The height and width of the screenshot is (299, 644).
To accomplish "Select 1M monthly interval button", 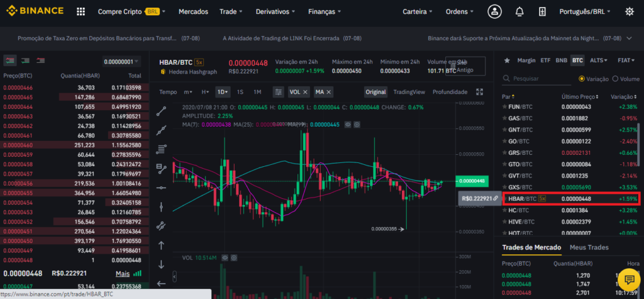I will 257,92.
